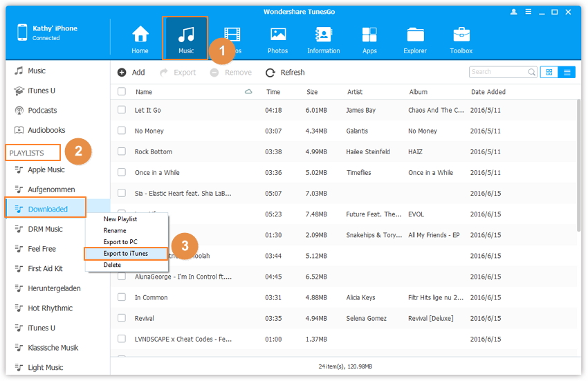The height and width of the screenshot is (381, 588).
Task: Select the Podcasts sidebar item
Action: [42, 111]
